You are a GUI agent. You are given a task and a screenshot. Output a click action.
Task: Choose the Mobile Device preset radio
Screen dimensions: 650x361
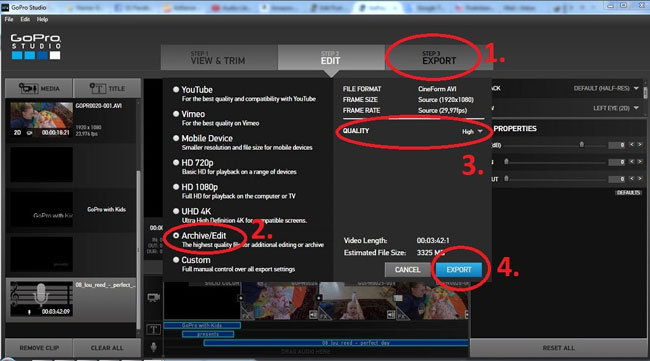point(176,138)
